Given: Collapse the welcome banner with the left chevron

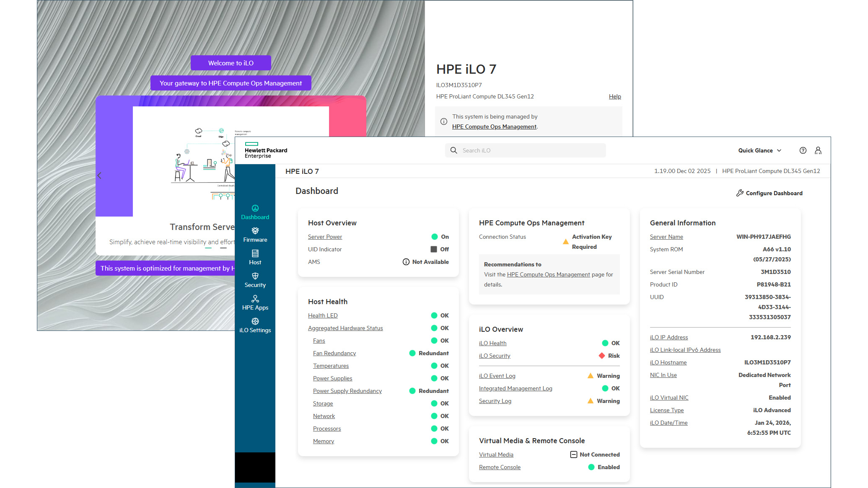Looking at the screenshot, I should point(100,176).
